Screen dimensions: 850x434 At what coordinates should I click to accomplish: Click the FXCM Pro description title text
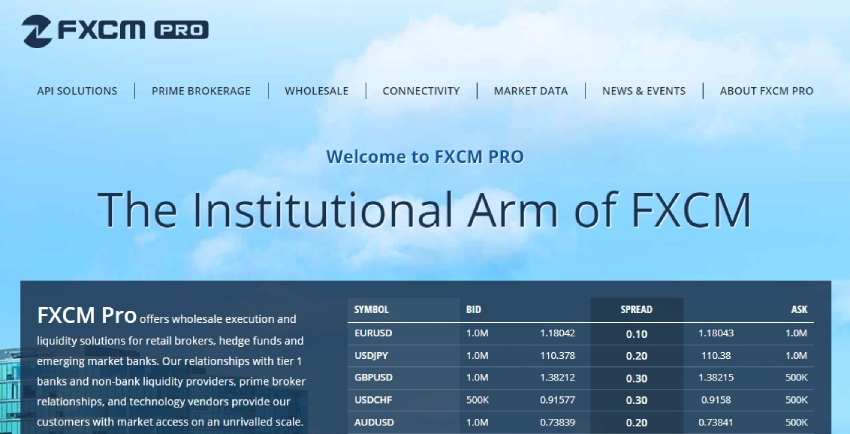tap(86, 317)
